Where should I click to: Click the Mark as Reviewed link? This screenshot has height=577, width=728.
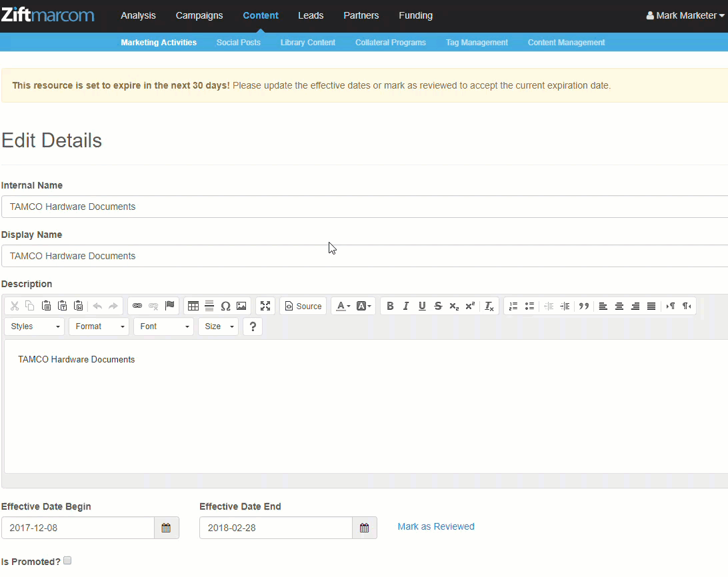[436, 526]
